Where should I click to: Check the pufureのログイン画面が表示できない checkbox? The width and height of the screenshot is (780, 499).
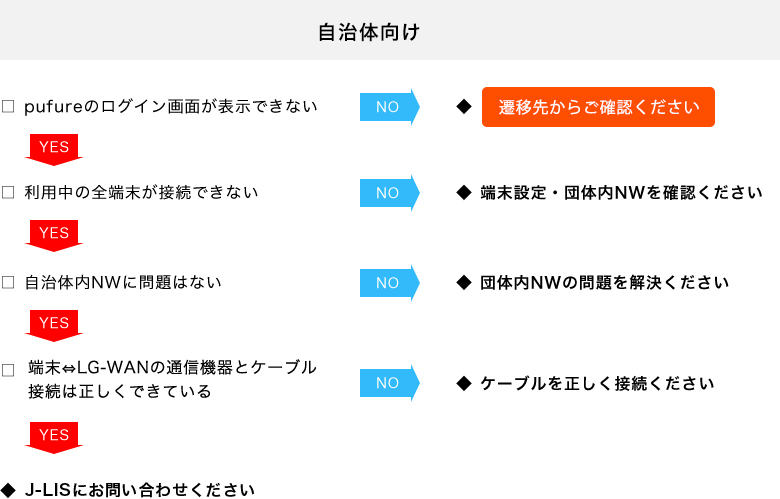(x=8, y=106)
